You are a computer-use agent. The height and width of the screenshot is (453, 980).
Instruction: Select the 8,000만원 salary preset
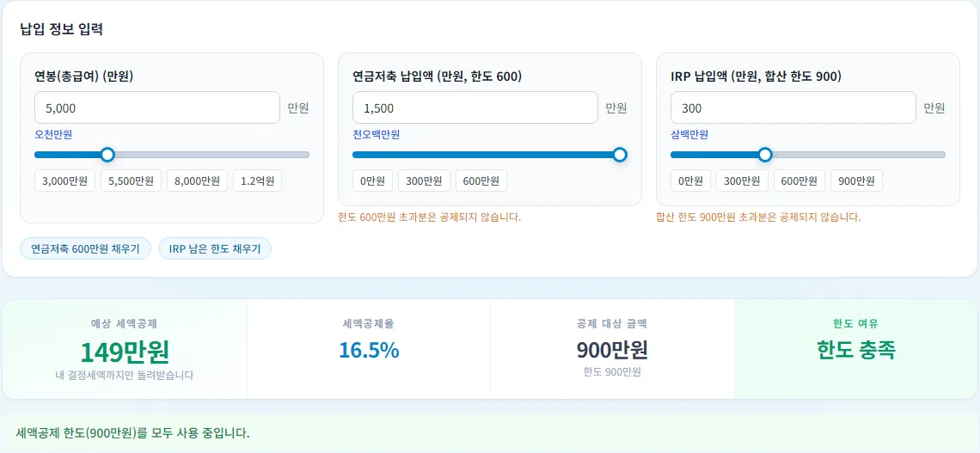(x=198, y=181)
